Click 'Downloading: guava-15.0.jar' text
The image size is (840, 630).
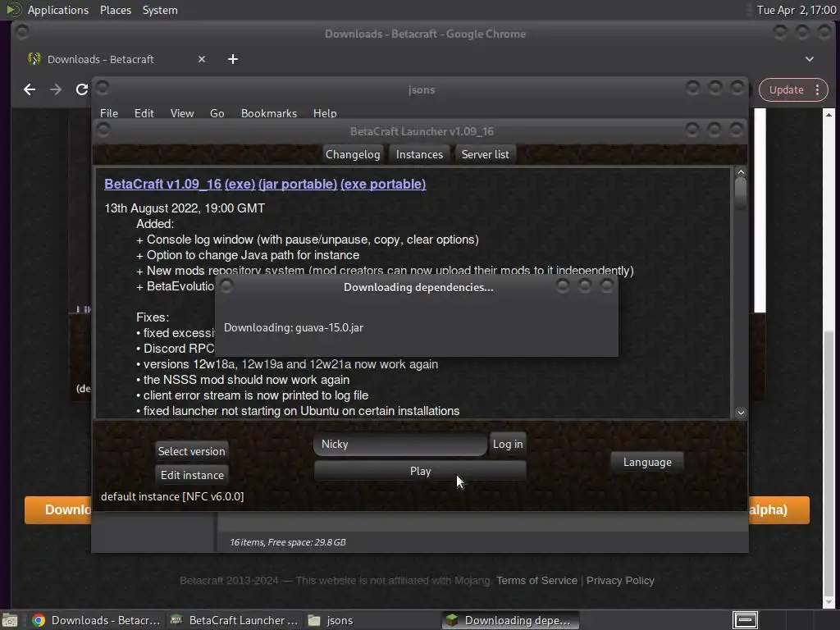[x=294, y=327]
